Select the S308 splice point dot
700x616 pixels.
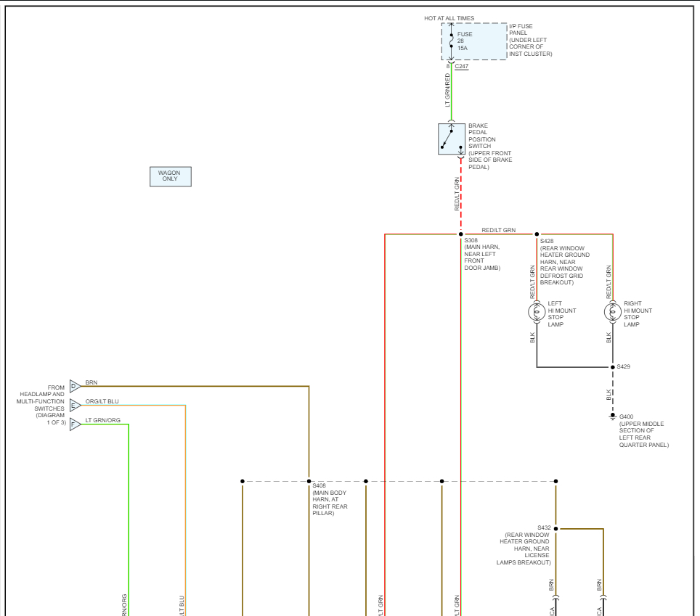point(460,234)
